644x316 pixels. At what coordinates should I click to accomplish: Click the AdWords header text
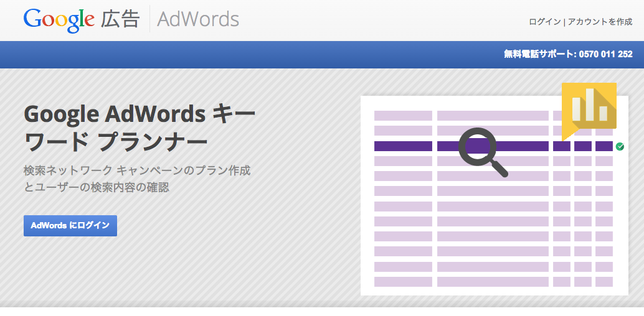[198, 19]
